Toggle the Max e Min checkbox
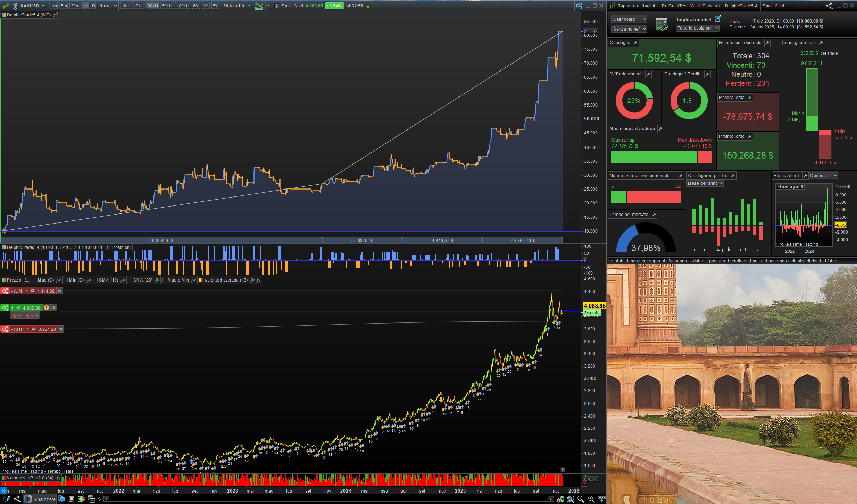This screenshot has height=504, width=857. click(x=164, y=280)
